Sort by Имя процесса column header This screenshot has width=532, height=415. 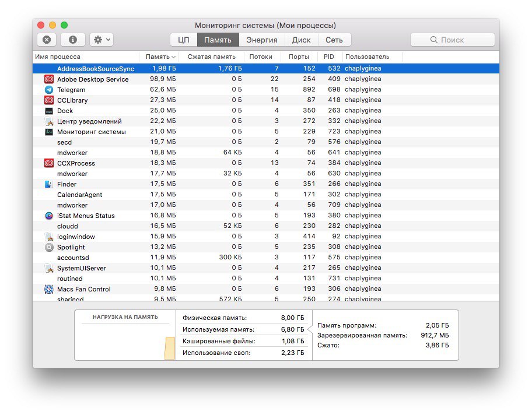(86, 57)
